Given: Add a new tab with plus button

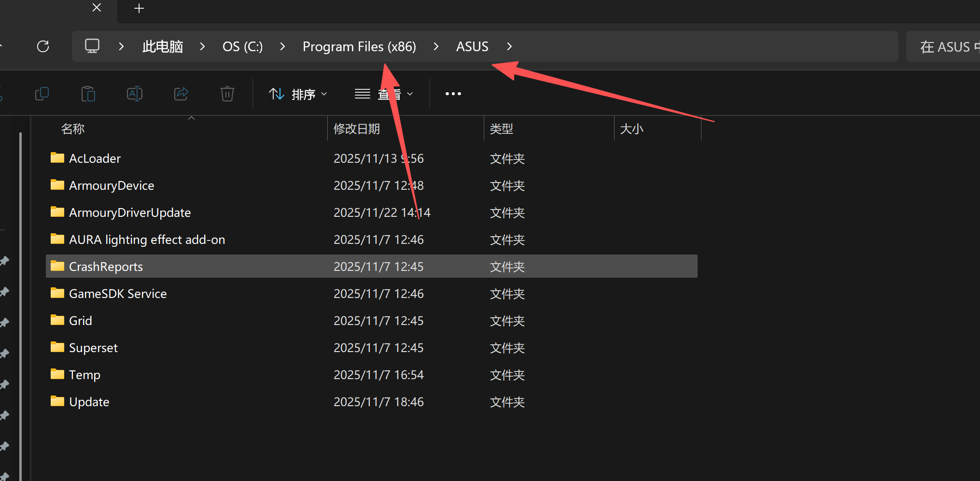Looking at the screenshot, I should tap(139, 8).
